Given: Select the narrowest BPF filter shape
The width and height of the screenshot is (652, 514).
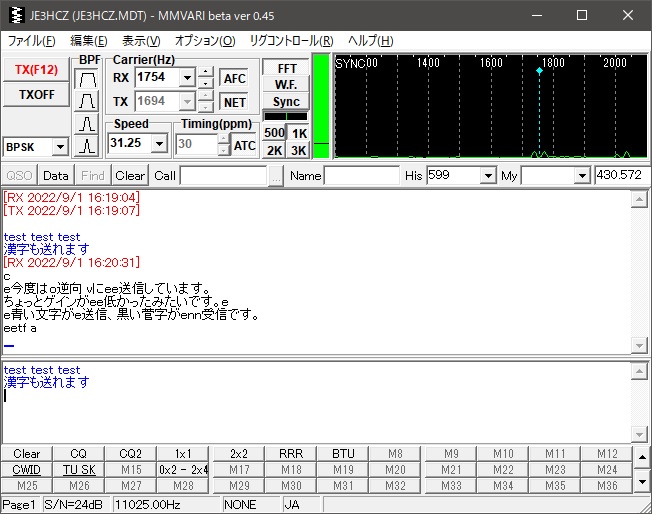Looking at the screenshot, I should [x=89, y=146].
